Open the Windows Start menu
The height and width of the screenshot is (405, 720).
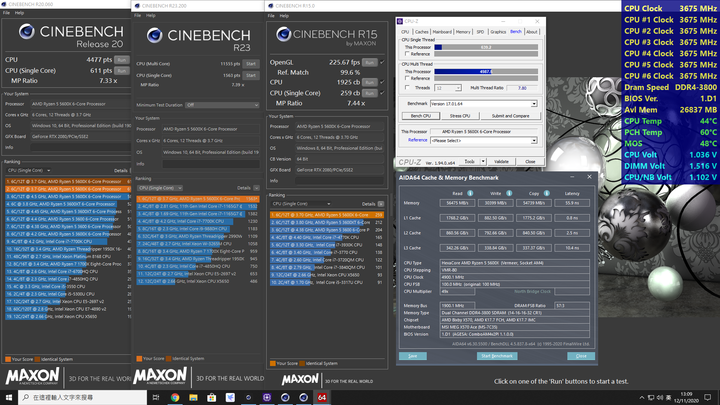pos(9,397)
